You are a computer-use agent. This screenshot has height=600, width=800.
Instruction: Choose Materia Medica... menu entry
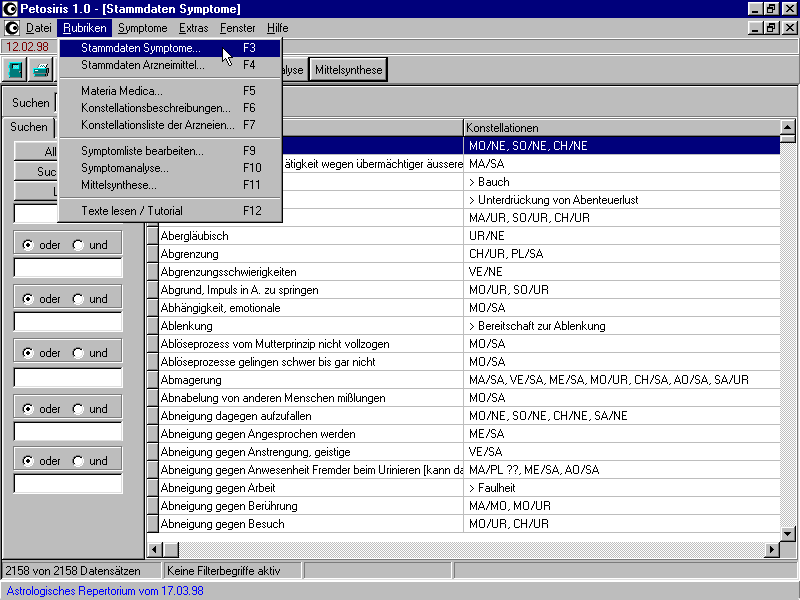pos(170,91)
